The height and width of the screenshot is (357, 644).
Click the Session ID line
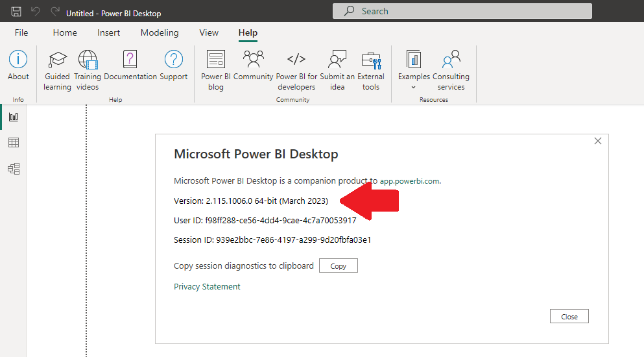[272, 240]
